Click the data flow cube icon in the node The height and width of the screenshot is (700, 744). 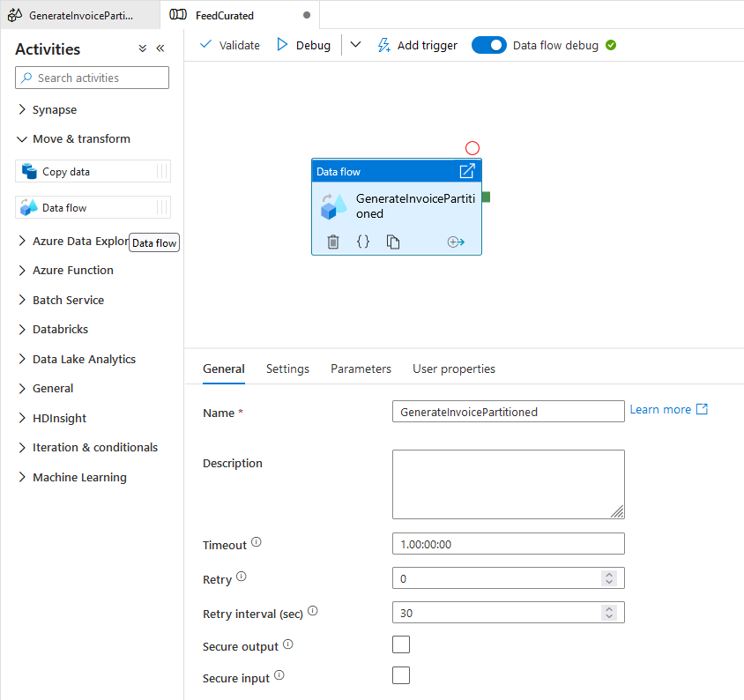click(x=333, y=206)
